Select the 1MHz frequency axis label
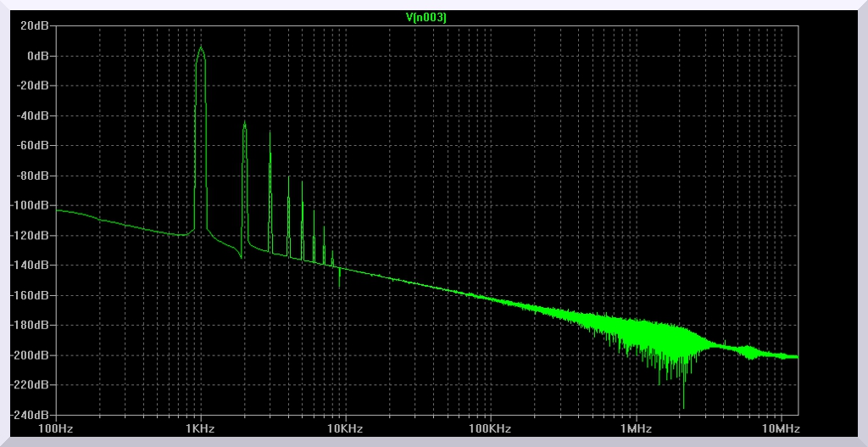This screenshot has height=447, width=868. [635, 428]
